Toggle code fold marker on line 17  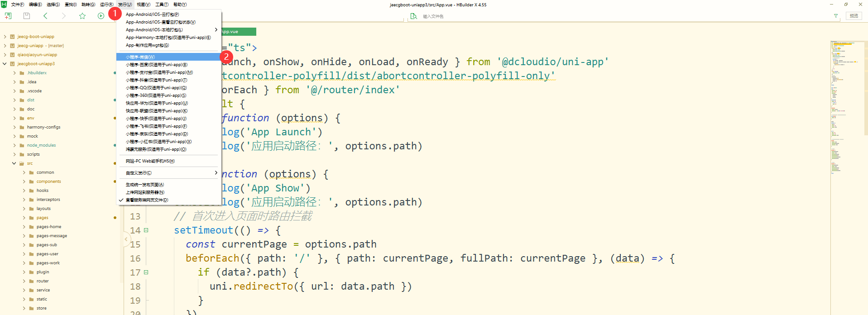tap(146, 272)
